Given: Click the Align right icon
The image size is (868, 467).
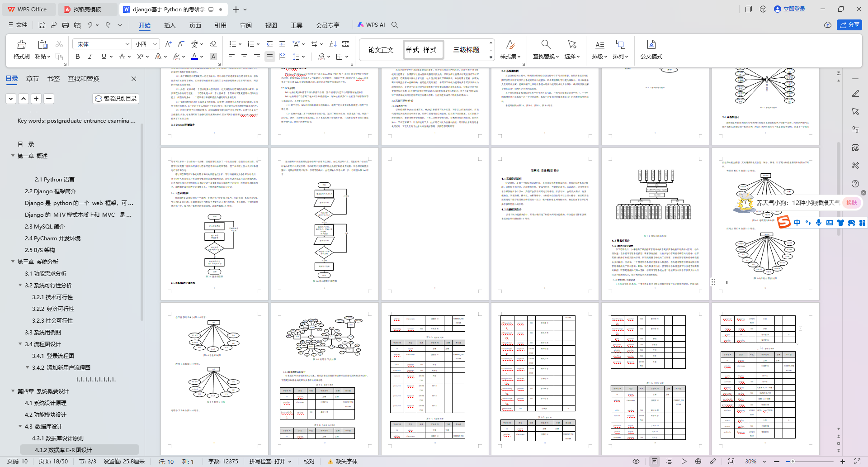Looking at the screenshot, I should point(257,57).
